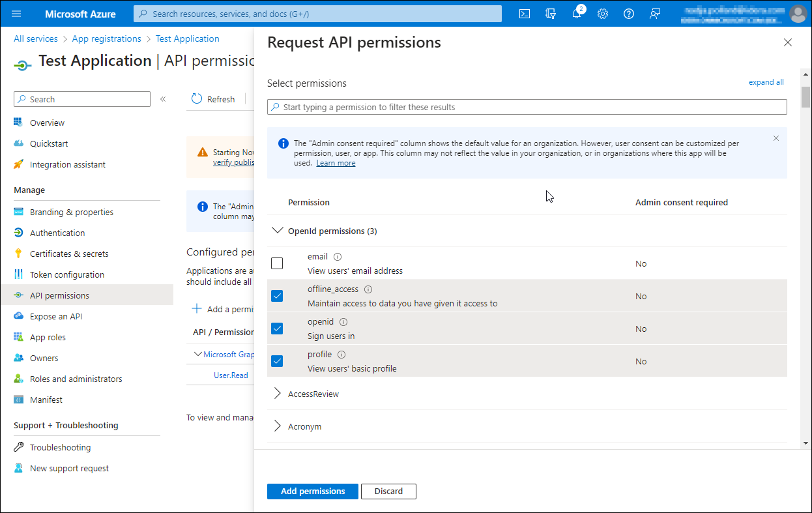This screenshot has width=812, height=513.
Task: Open the Feedback icon in top bar
Action: [x=655, y=14]
